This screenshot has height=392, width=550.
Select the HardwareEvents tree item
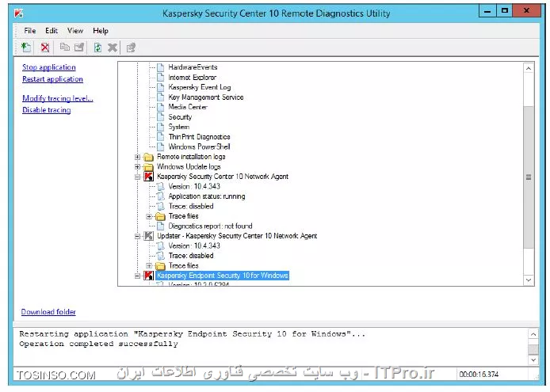coord(193,67)
